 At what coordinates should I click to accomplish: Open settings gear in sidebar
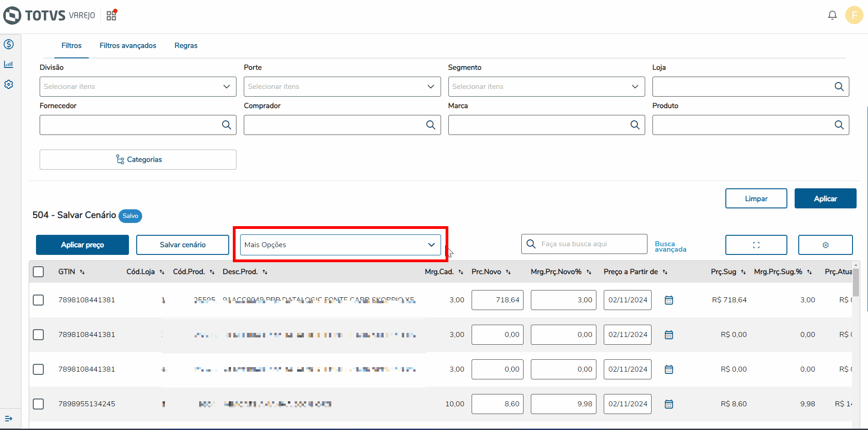[9, 84]
